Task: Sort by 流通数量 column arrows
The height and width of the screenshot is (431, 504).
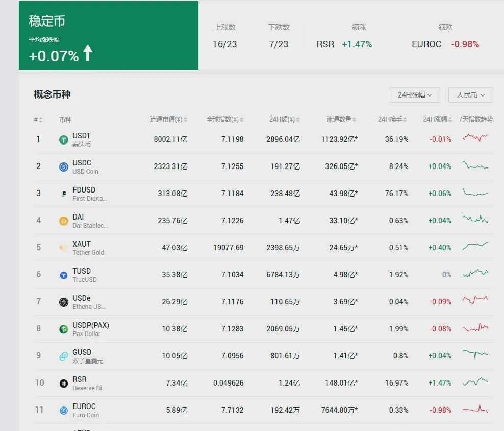Action: point(354,119)
